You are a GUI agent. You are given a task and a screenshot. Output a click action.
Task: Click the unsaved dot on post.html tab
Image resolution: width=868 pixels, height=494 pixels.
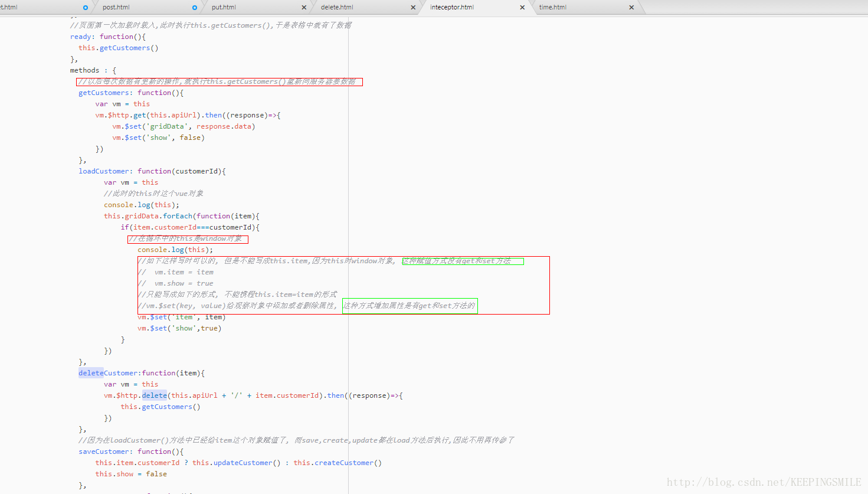(195, 8)
